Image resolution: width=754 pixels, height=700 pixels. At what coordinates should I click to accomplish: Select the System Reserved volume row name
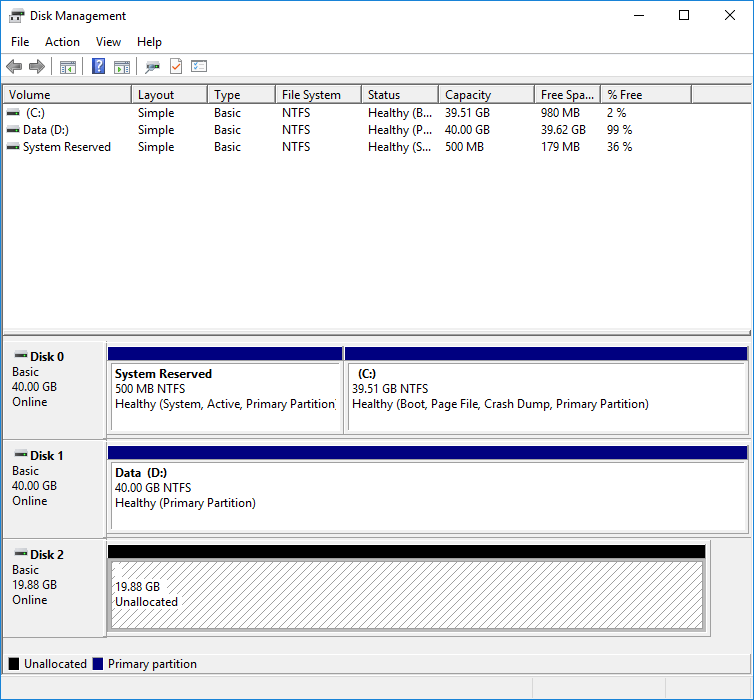[67, 147]
